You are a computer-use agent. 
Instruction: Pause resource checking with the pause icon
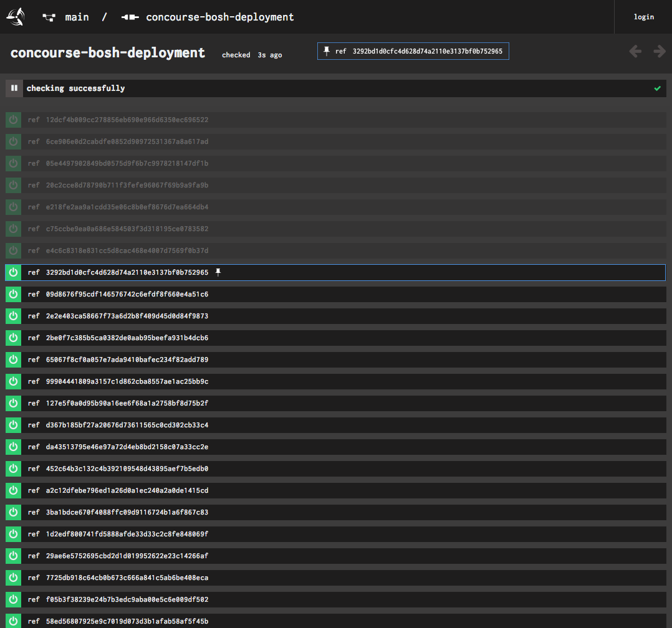[13, 88]
